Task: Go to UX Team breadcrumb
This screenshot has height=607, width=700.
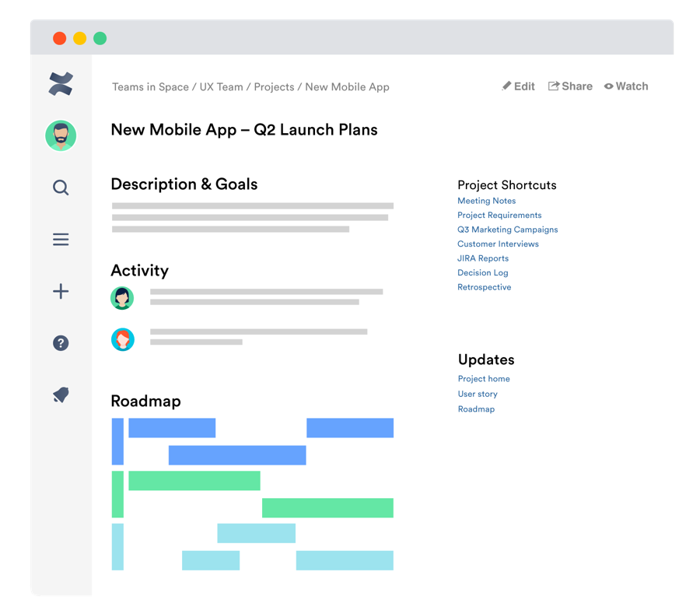Action: pos(222,87)
